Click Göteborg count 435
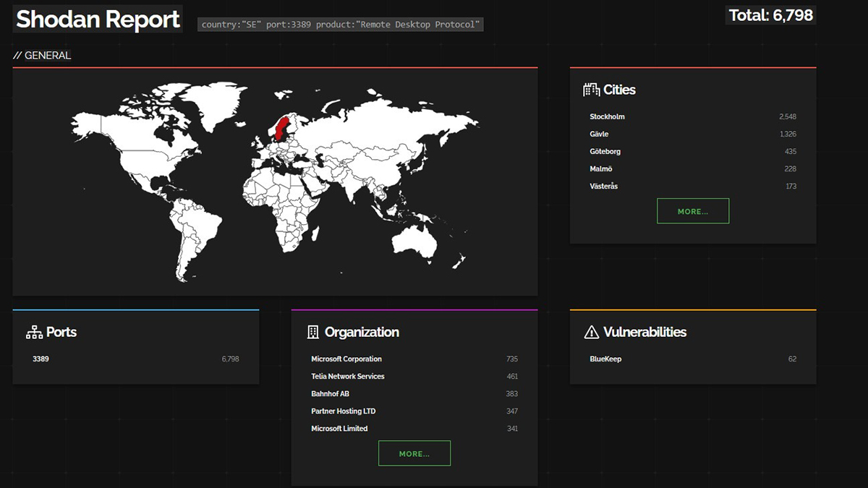The width and height of the screenshot is (868, 488). click(791, 151)
